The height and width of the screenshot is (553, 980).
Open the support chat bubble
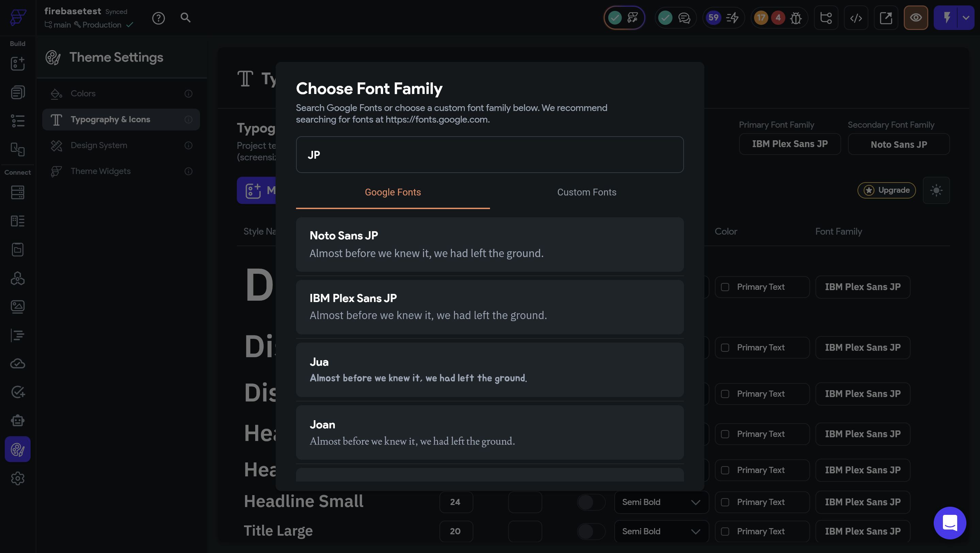click(x=950, y=523)
